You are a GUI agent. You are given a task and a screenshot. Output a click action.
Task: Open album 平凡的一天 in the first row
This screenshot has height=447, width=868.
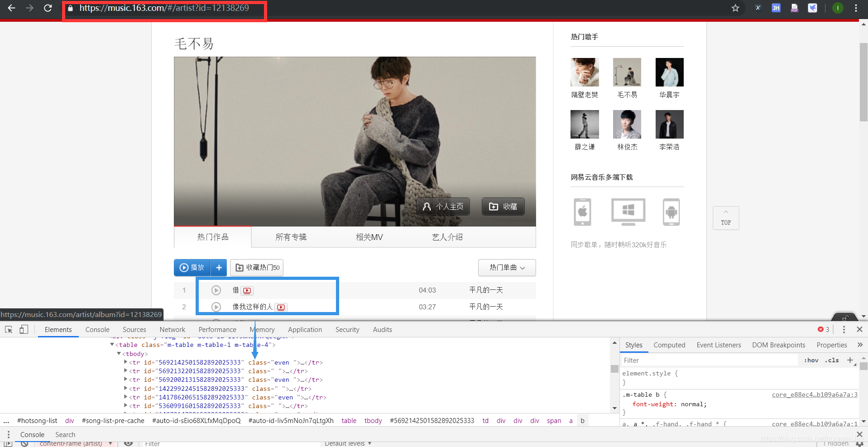click(x=486, y=290)
